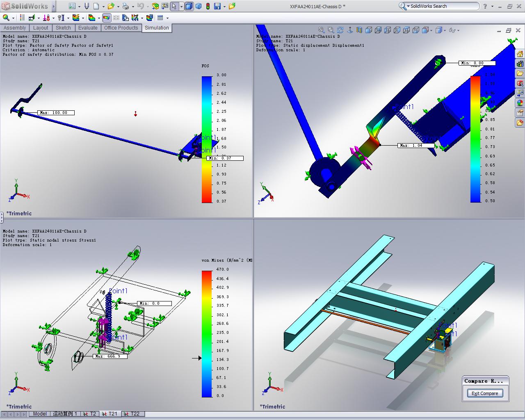Expand the Select tool dropdown arrow
The width and height of the screenshot is (525, 420).
coord(181,7)
